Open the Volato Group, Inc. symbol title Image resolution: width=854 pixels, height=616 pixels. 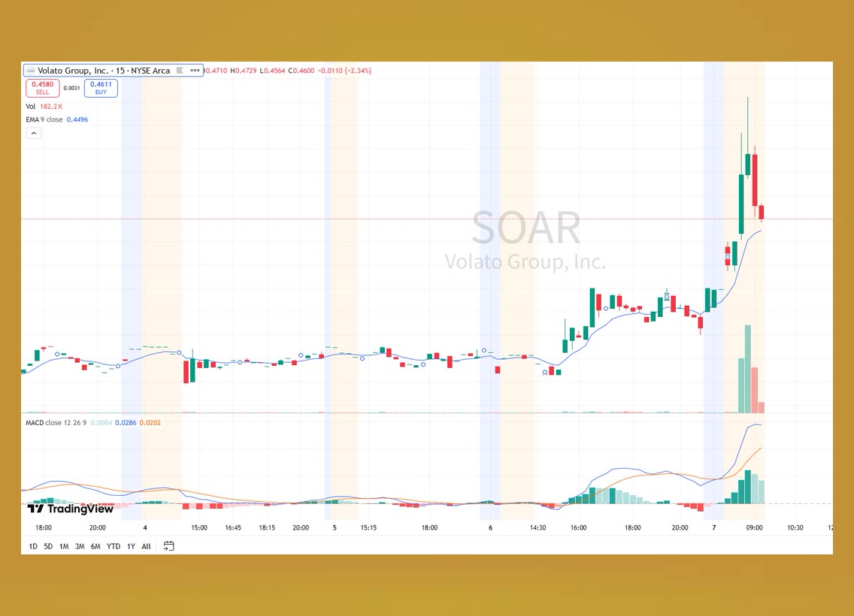pos(104,70)
